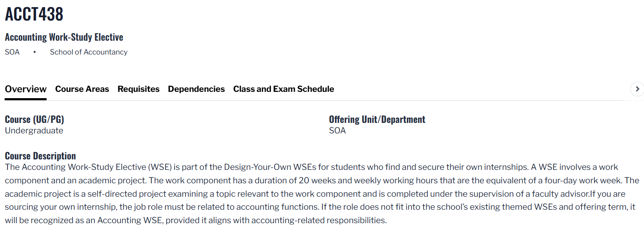Screen dimensions: 644x237
Task: Click the School of Accountancy text
Action: click(89, 52)
